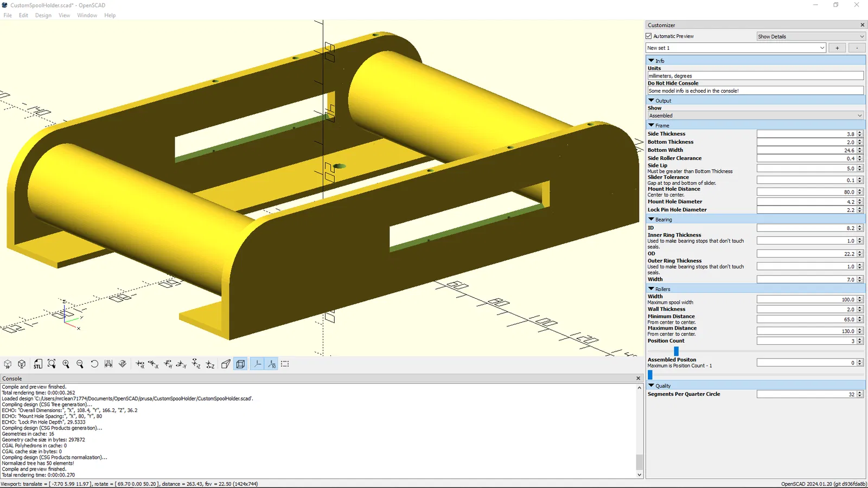Toggle Show Axes icon
868x488 pixels.
click(258, 364)
